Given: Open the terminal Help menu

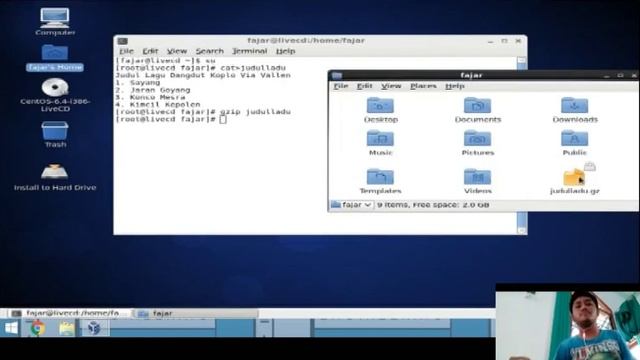Looking at the screenshot, I should point(285,51).
